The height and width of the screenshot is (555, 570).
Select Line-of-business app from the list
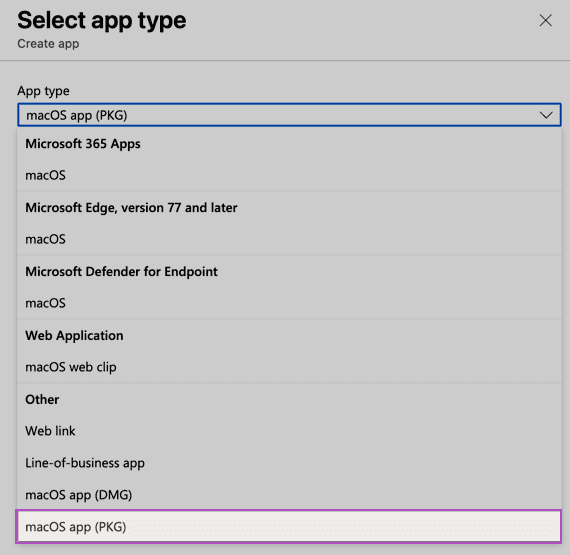(x=289, y=463)
